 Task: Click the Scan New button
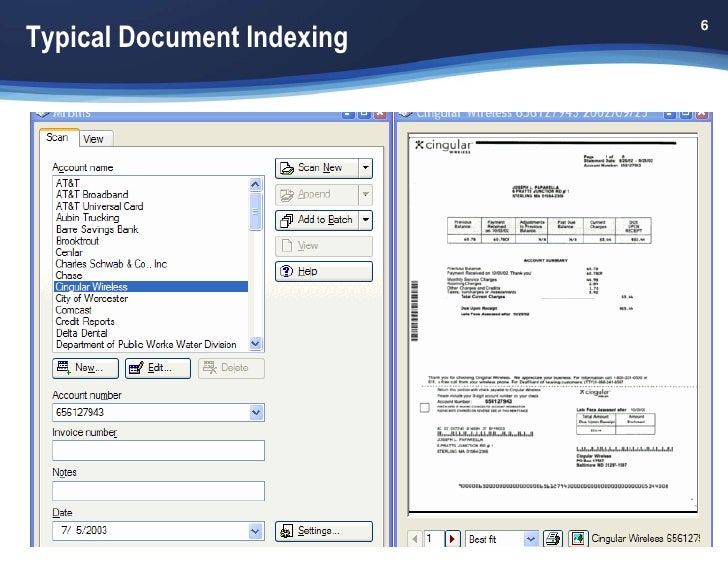(314, 168)
